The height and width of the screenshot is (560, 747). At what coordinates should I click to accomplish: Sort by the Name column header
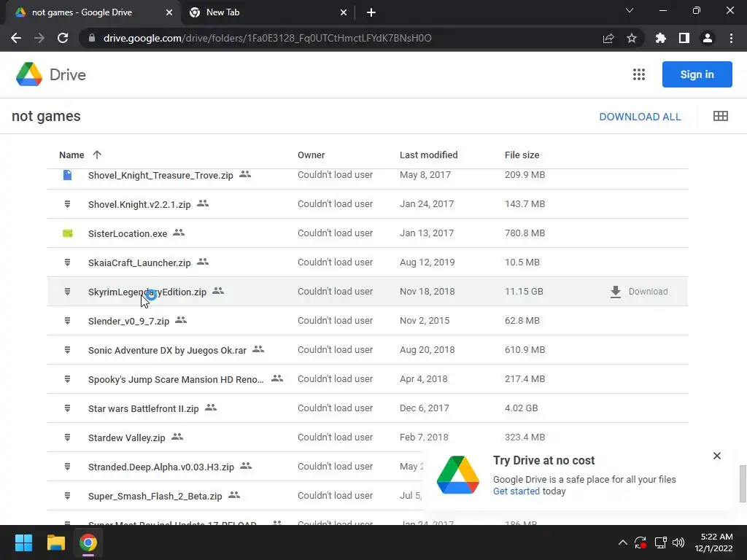click(71, 155)
